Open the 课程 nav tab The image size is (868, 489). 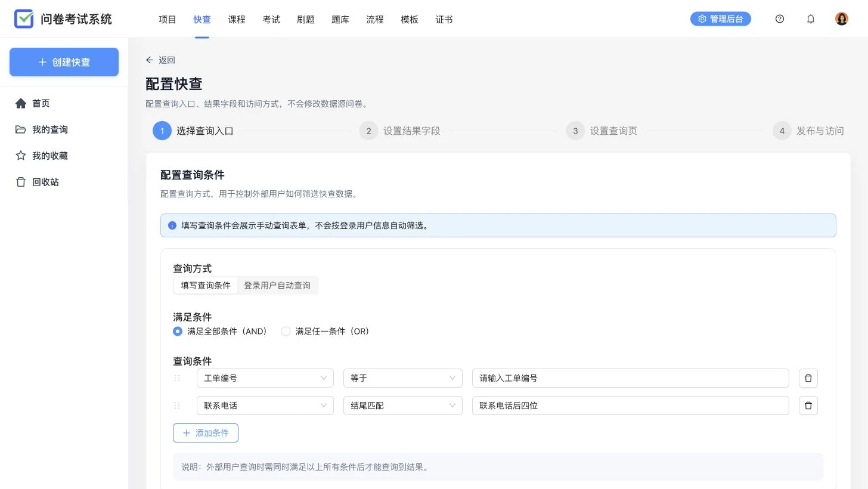(237, 19)
